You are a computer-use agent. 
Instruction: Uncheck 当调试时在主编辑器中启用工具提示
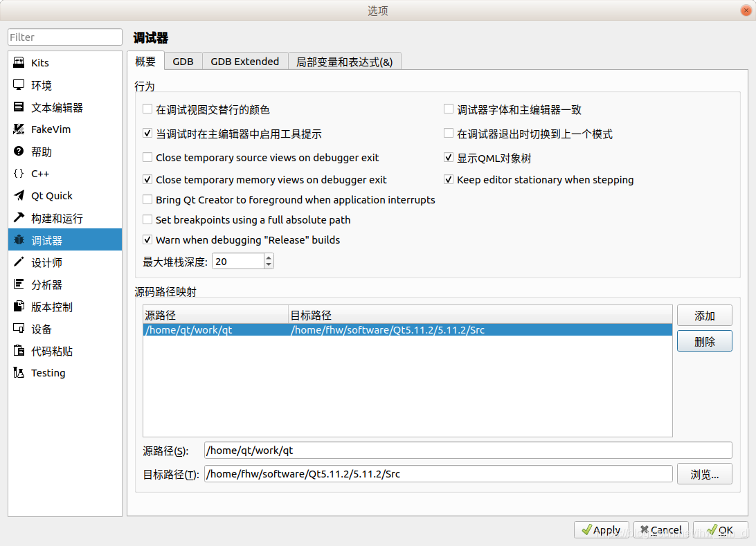click(147, 134)
